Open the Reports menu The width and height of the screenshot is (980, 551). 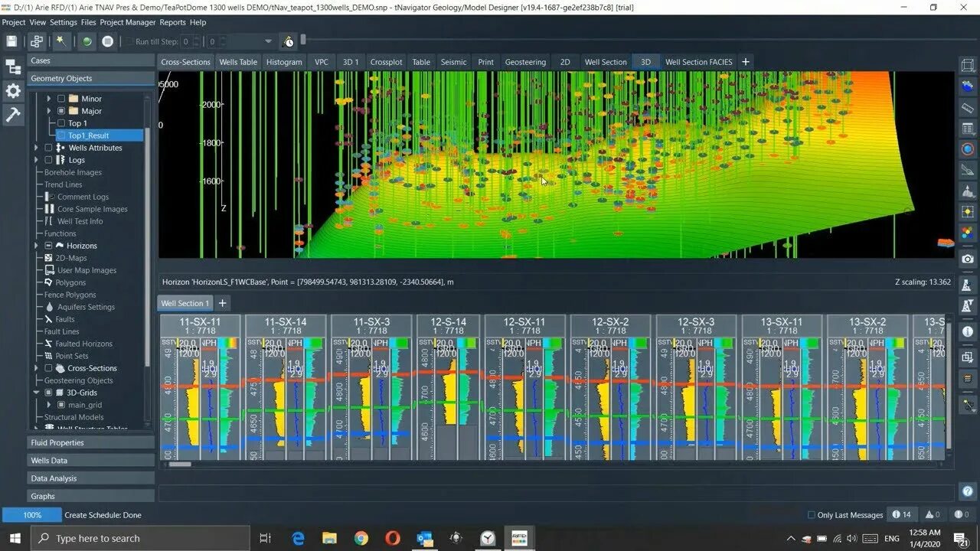pos(172,22)
